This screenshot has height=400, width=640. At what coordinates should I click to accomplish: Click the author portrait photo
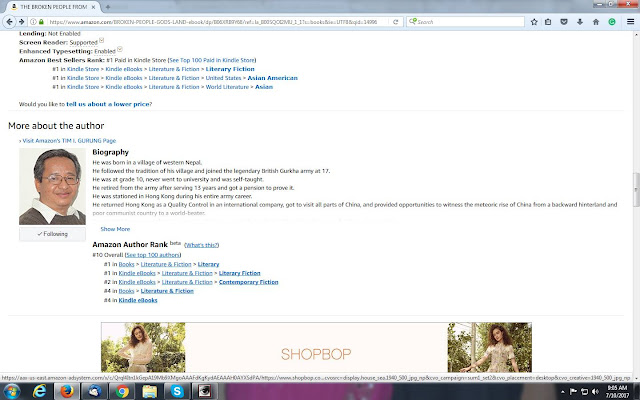[52, 187]
